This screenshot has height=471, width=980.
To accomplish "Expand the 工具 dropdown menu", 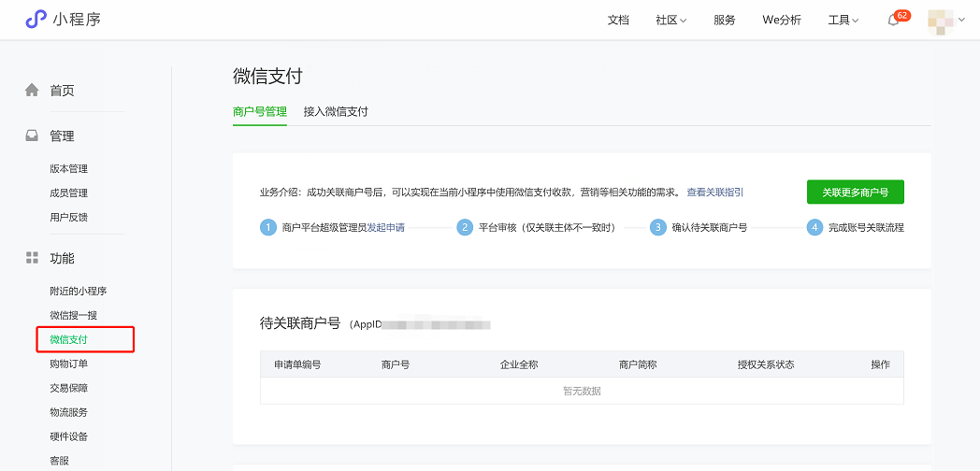I will [x=843, y=20].
